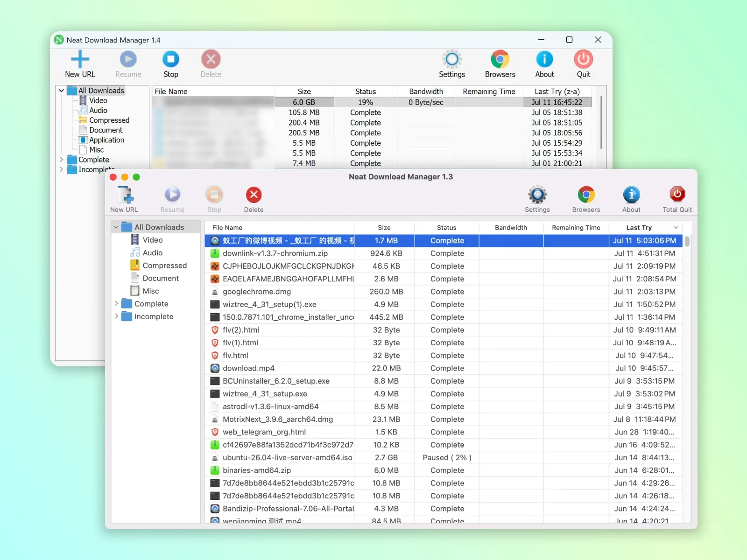Click Delete icon in Download Manager 1.4 window

tap(211, 59)
